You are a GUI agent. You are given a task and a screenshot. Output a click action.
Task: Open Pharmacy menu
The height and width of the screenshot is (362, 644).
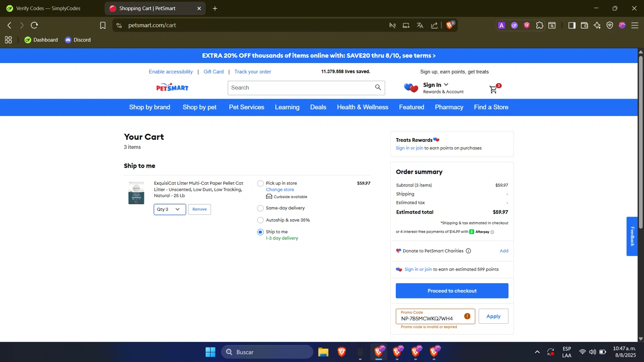(449, 107)
